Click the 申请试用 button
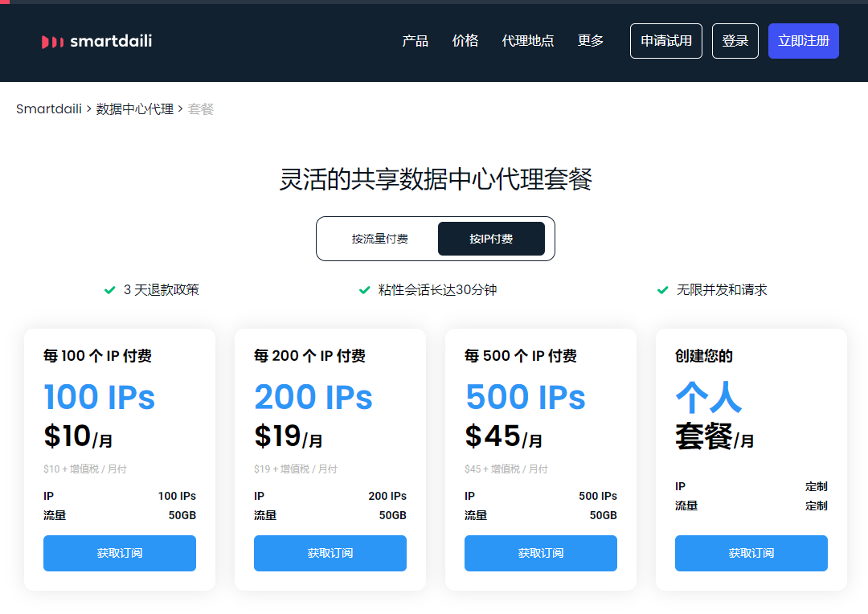 click(666, 41)
